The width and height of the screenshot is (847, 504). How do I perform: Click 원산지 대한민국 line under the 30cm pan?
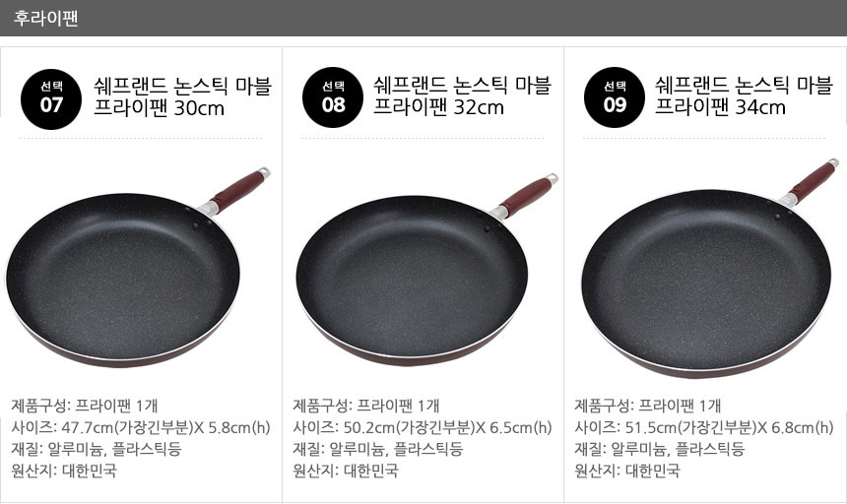[64, 471]
